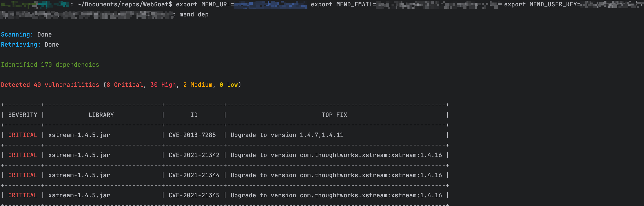Click the MEND_URL export value
The height and width of the screenshot is (206, 644).
[x=270, y=4]
